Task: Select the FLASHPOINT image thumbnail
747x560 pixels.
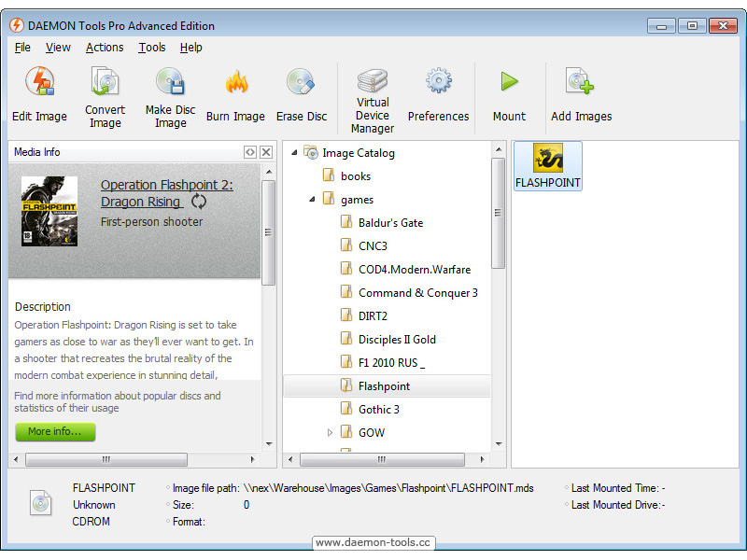Action: tap(547, 166)
